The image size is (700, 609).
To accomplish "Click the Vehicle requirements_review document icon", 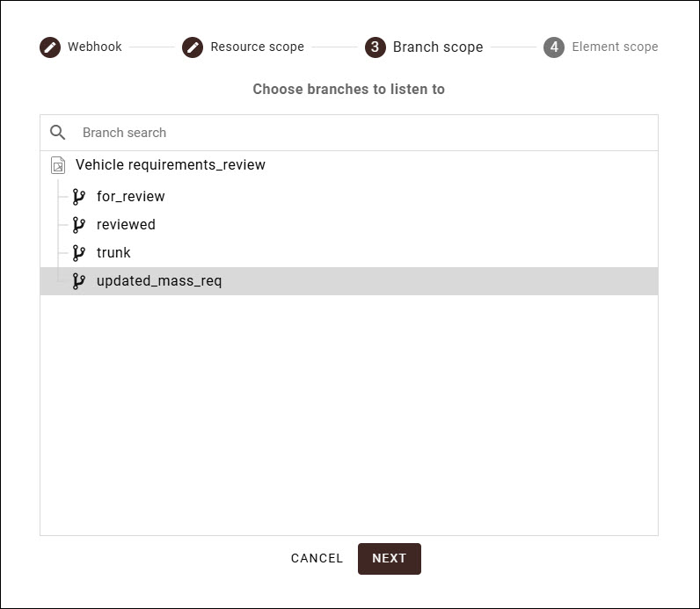I will point(58,165).
